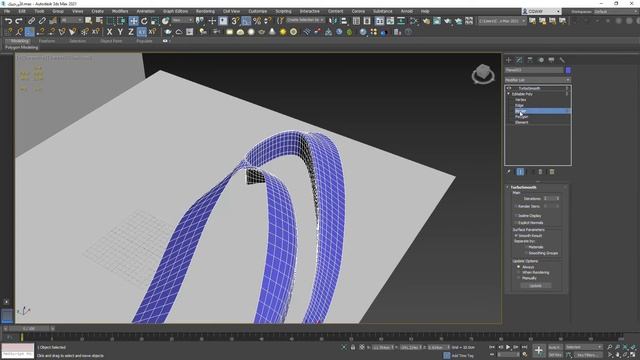The image size is (640, 360).
Task: Open the Create Selection Set dropdown
Action: pos(305,20)
